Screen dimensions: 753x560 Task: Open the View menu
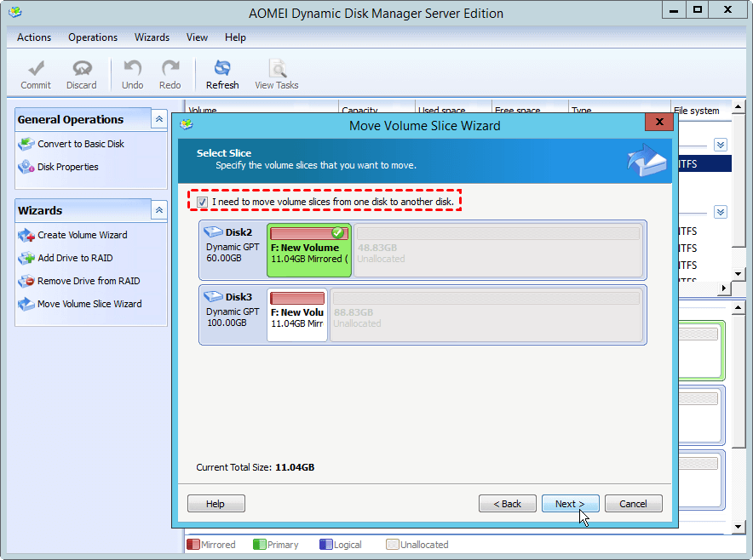(x=197, y=37)
